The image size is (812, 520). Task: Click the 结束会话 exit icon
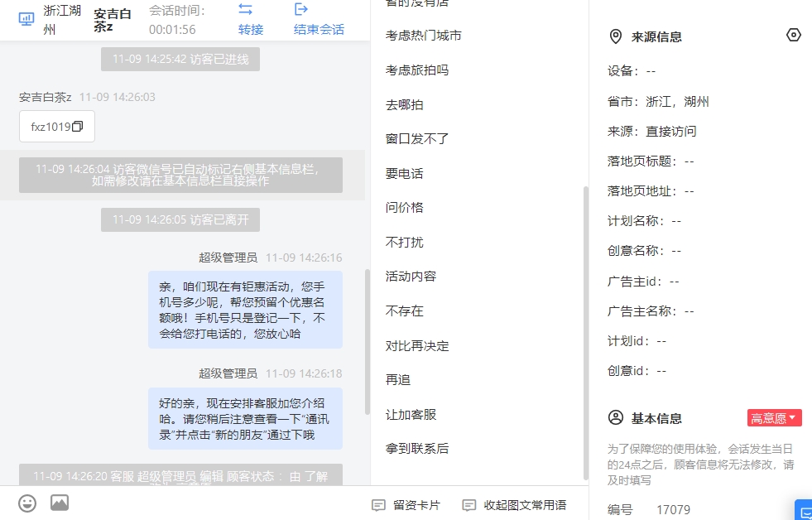(300, 9)
